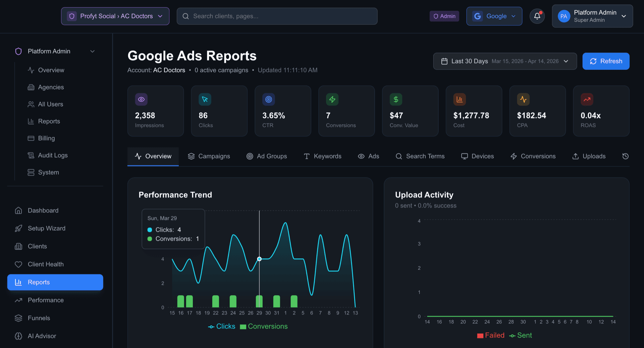Click the Admin badge
The height and width of the screenshot is (348, 644).
tap(444, 16)
